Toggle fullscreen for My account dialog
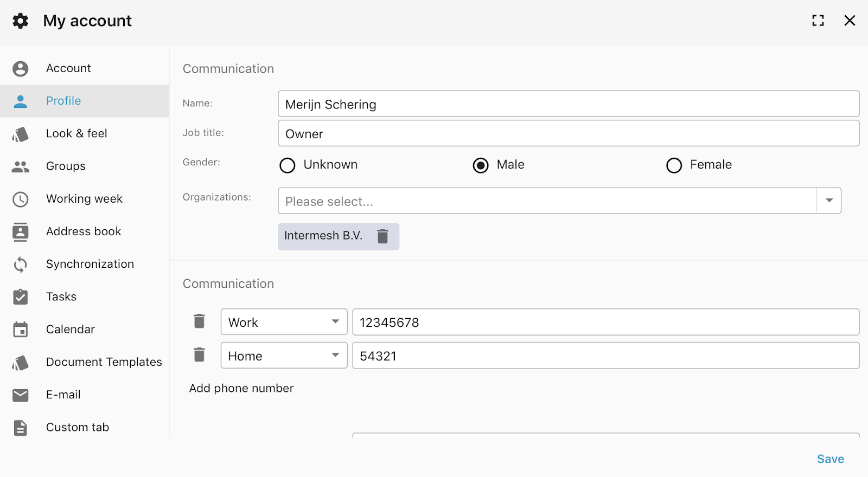This screenshot has width=868, height=477. coord(818,21)
